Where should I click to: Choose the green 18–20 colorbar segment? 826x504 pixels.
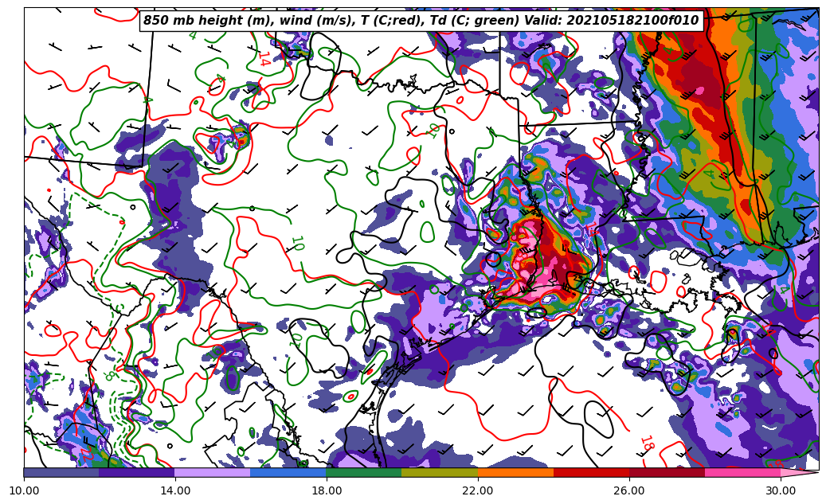click(364, 472)
